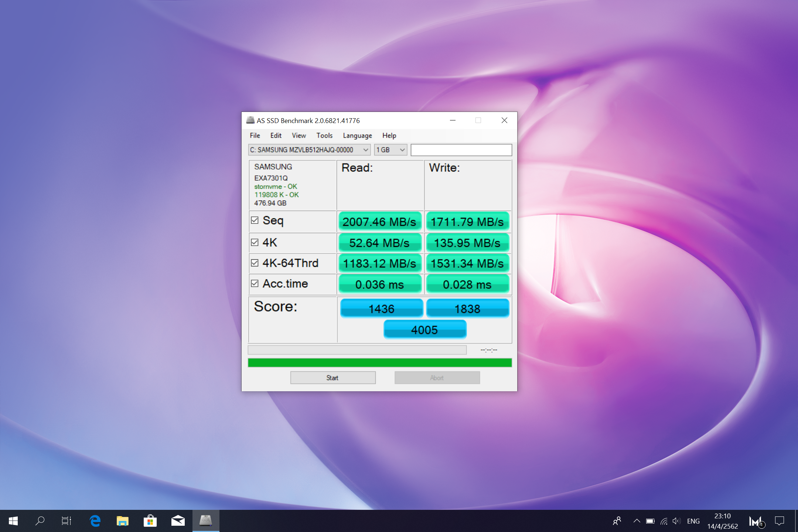
Task: Click the 476.94 GB capacity text
Action: [x=270, y=203]
